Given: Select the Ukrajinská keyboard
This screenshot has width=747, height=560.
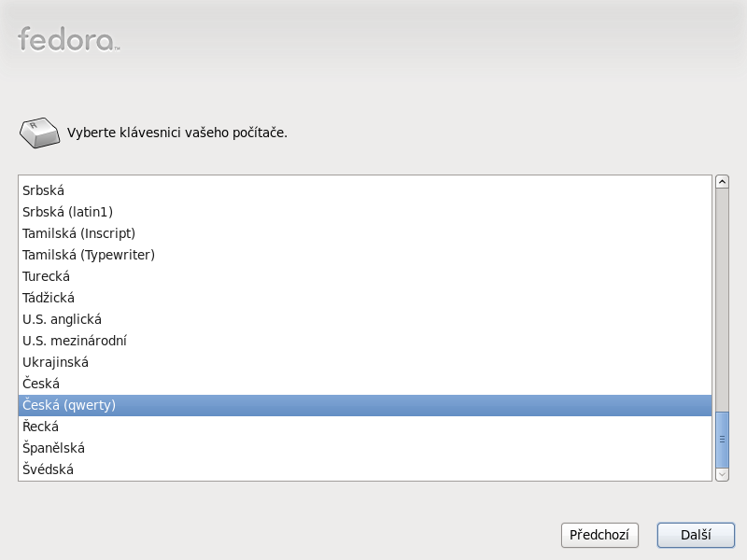Looking at the screenshot, I should point(365,362).
